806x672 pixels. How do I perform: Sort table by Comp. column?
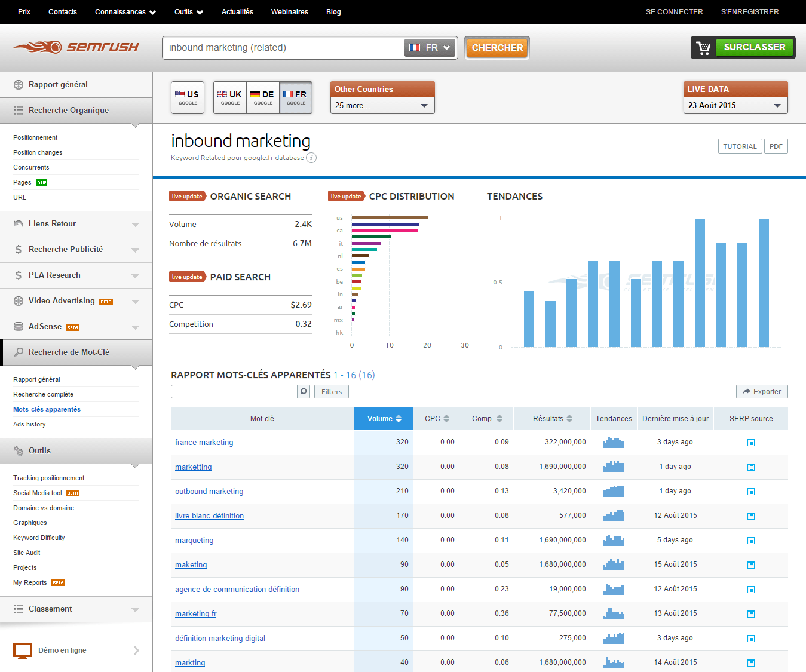click(487, 419)
